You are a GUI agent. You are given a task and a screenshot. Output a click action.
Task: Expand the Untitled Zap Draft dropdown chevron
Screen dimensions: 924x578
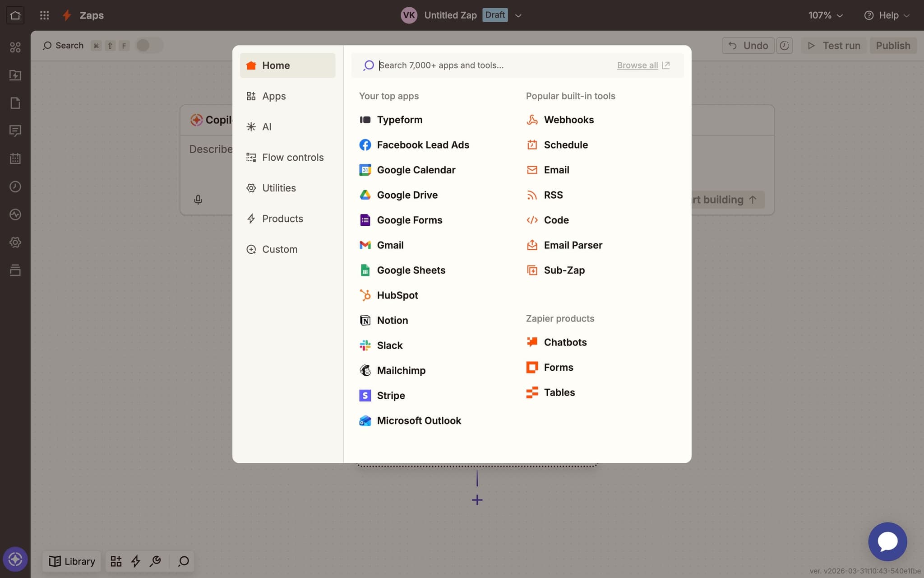pos(518,15)
